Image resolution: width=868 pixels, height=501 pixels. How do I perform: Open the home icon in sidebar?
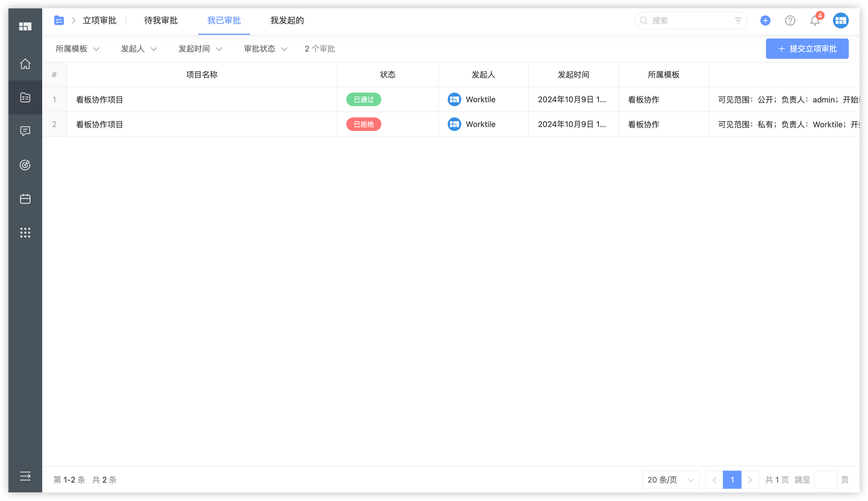[x=25, y=64]
